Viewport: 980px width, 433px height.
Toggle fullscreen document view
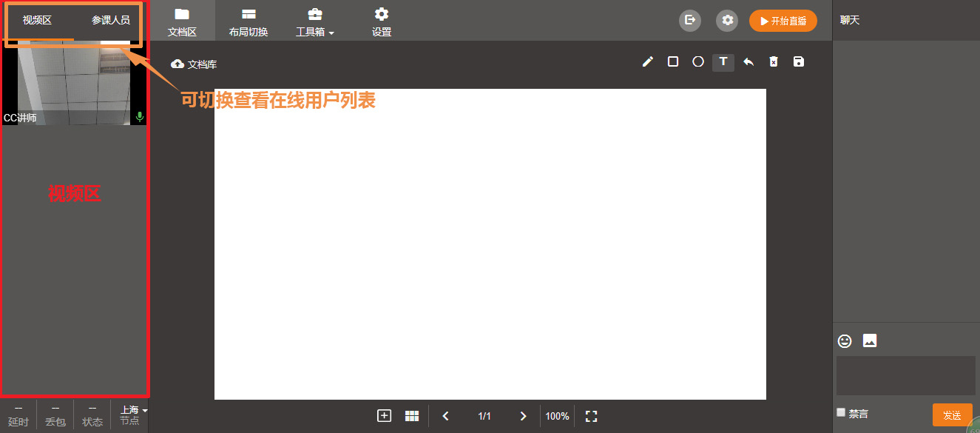click(591, 416)
